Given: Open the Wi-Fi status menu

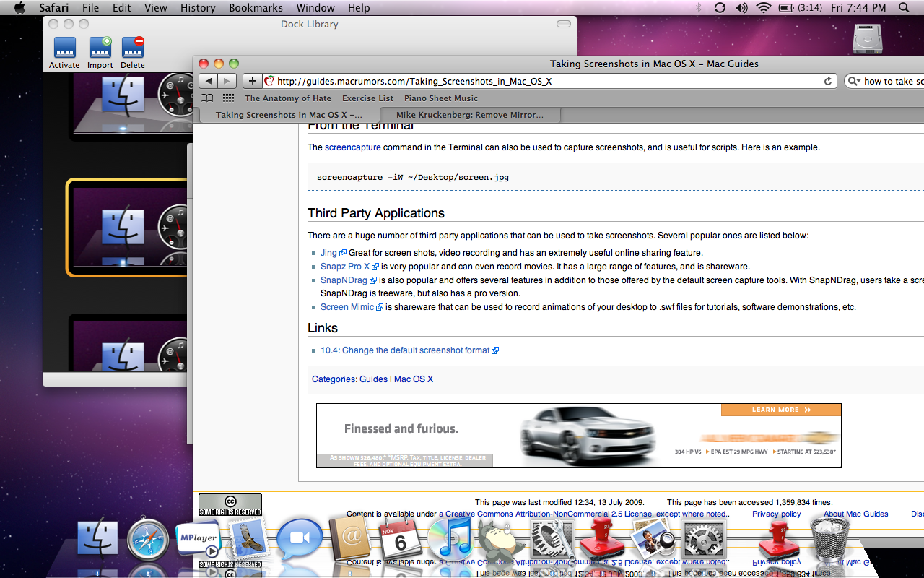Looking at the screenshot, I should 764,8.
